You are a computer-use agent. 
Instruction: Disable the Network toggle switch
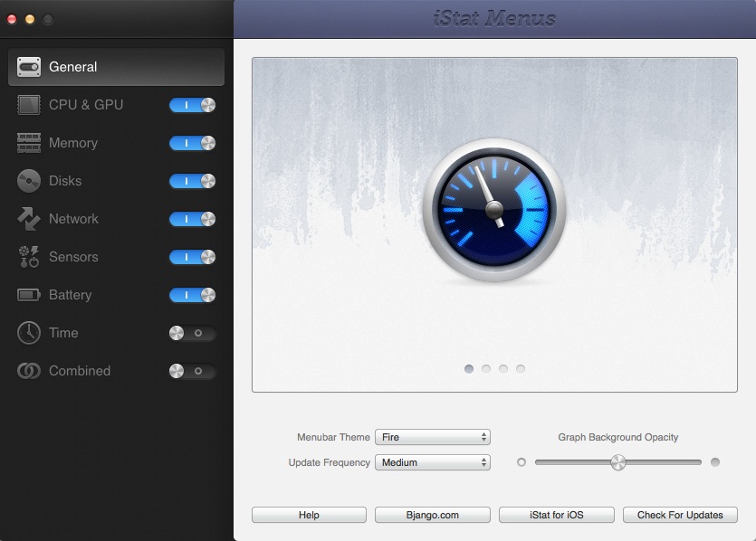coord(192,219)
